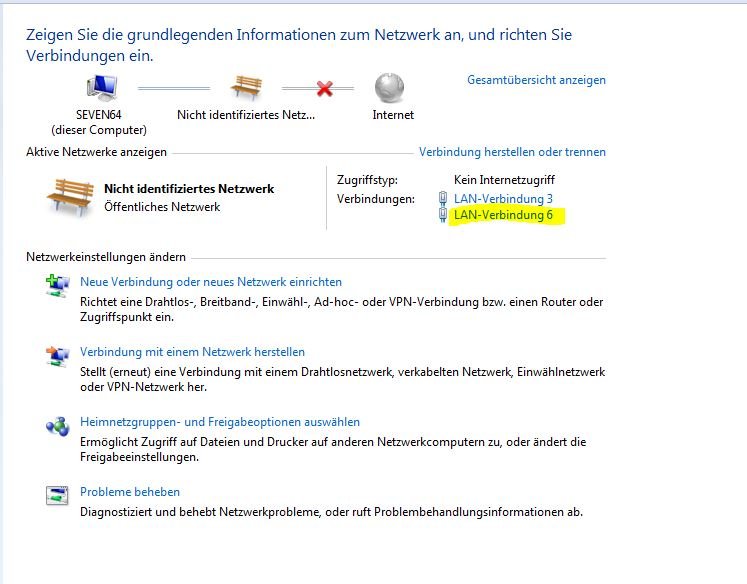
Task: Open Gesamtübersicht anzeigen link
Action: coord(536,80)
